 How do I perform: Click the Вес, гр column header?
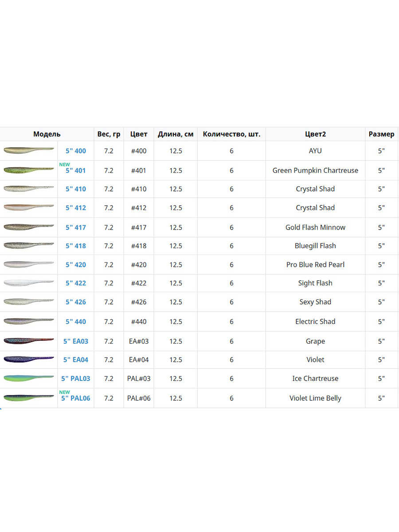pos(109,134)
